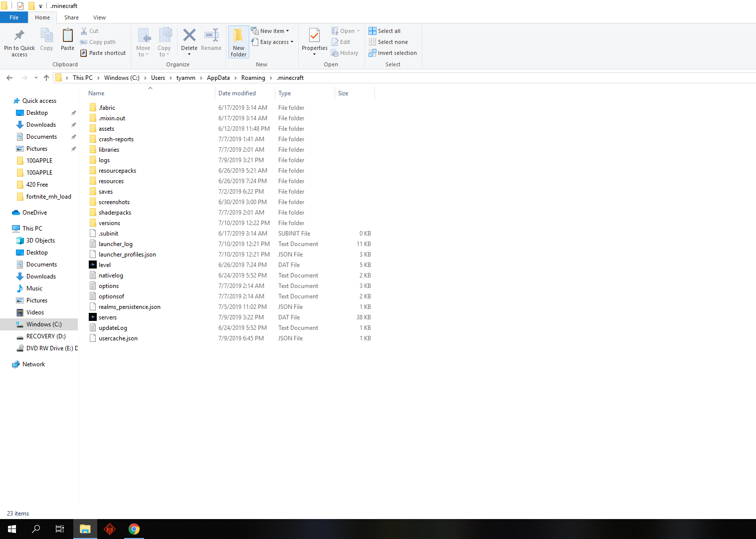Click the red Delete icon
The image size is (756, 539).
[x=189, y=35]
